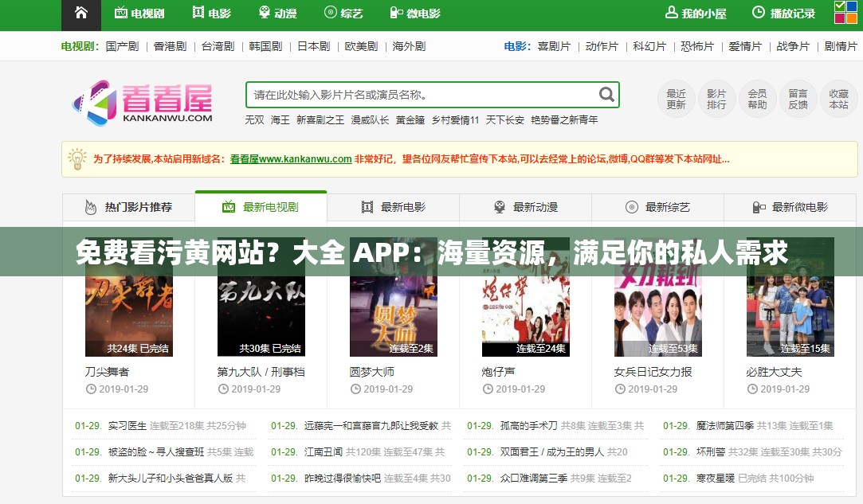Switch to 最新电影 tab
863x504 pixels.
393,207
